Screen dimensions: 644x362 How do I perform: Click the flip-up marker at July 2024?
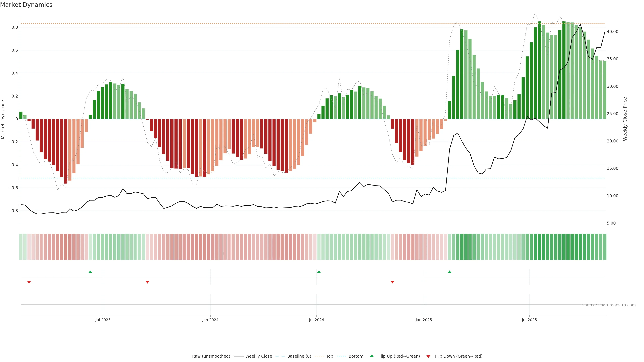coord(319,272)
